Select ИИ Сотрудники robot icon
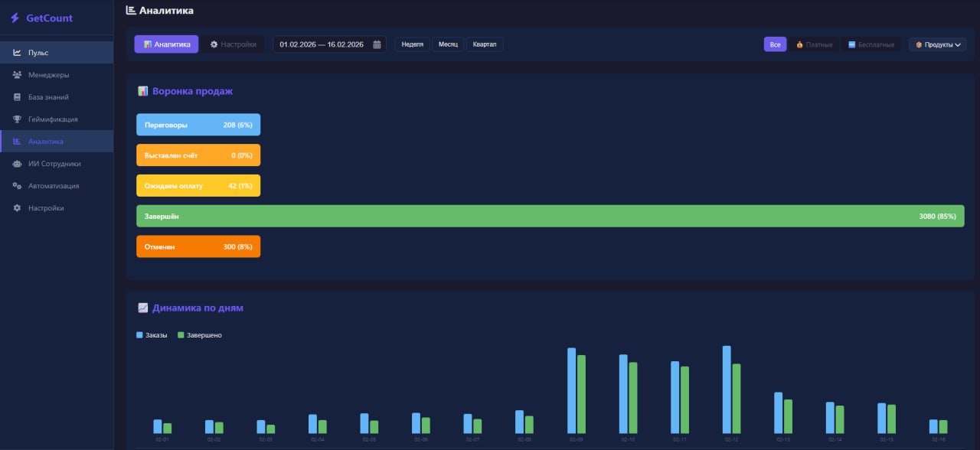 17,164
